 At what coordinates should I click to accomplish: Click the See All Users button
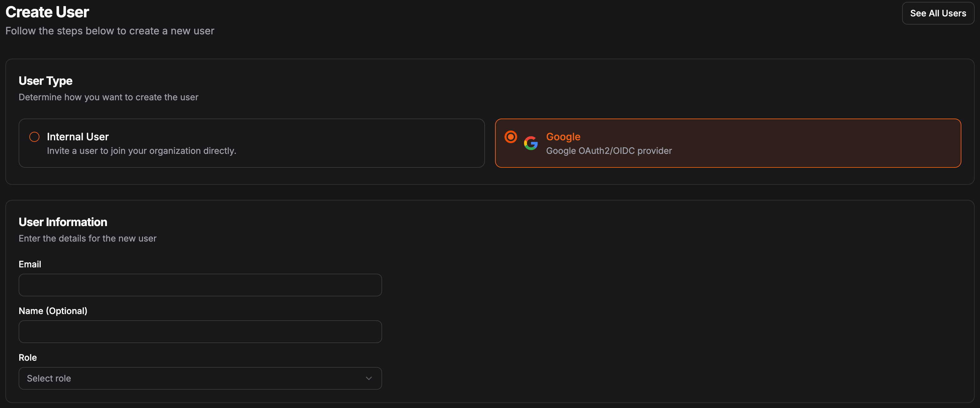tap(938, 13)
